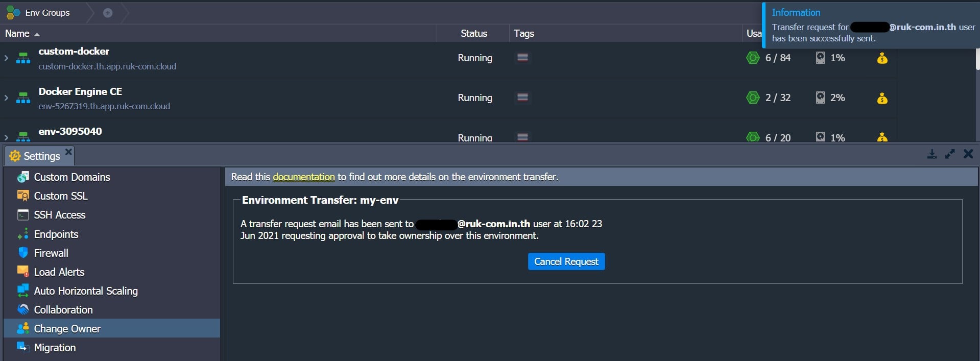Select the Docker Engine CE environment icon
This screenshot has height=361, width=980.
pos(23,98)
